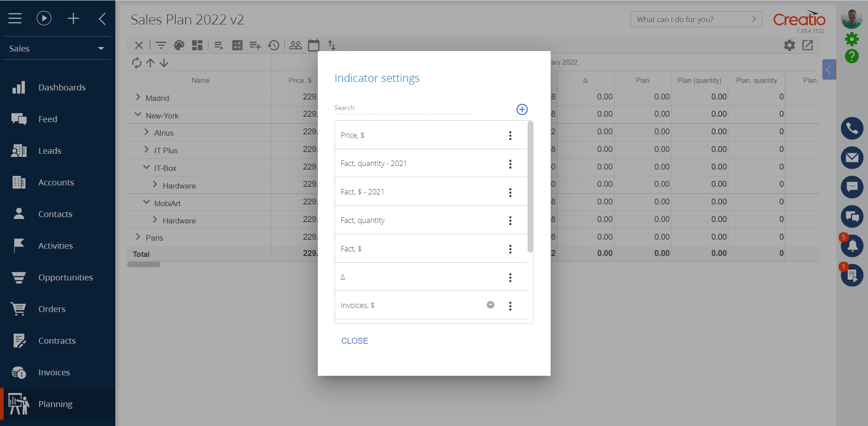Click the calendar period icon in the toolbar
Screen dimensions: 868x426
[314, 45]
